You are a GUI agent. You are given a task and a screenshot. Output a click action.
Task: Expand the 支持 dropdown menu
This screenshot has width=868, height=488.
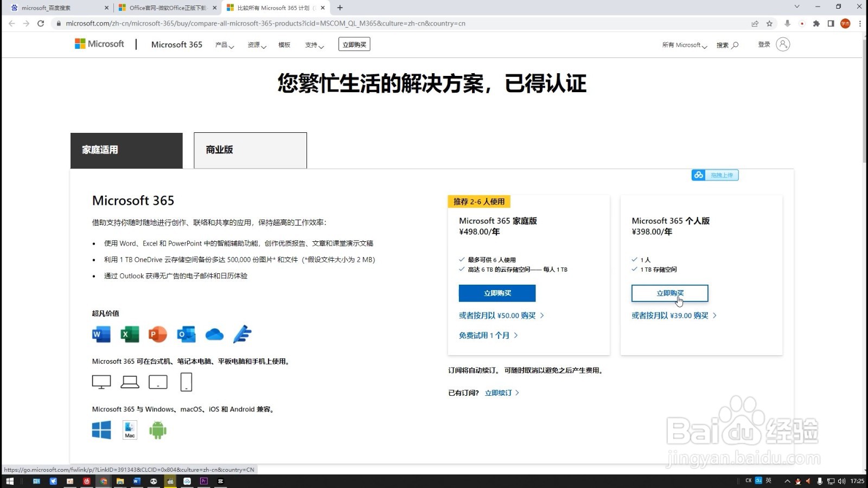(x=315, y=45)
